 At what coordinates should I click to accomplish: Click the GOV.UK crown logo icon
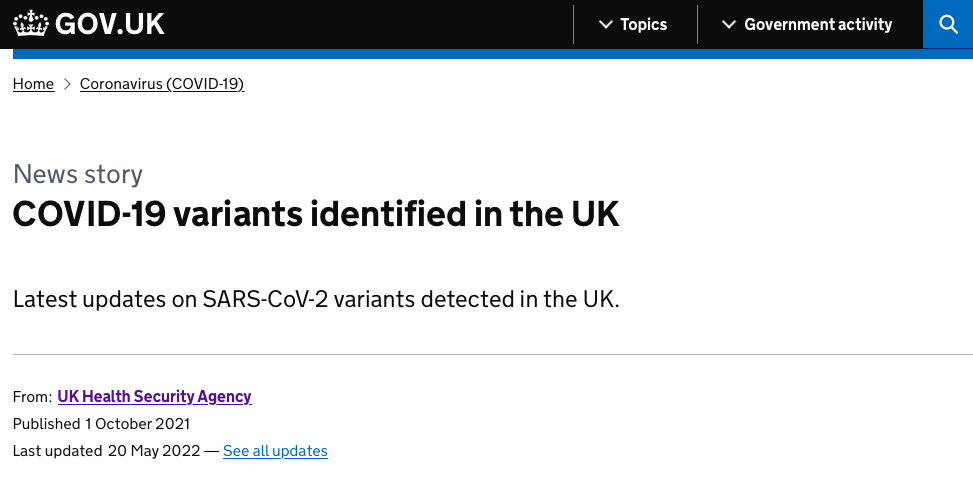(x=30, y=24)
